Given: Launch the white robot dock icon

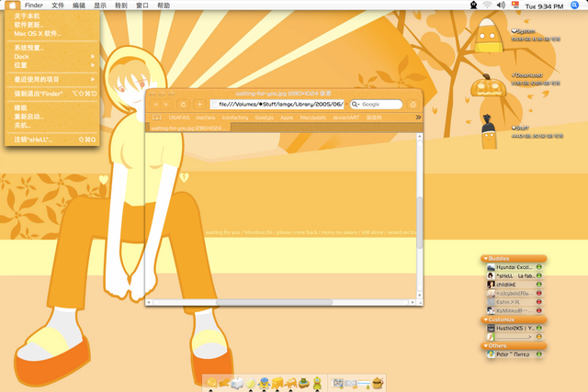Looking at the screenshot, I should [237, 383].
